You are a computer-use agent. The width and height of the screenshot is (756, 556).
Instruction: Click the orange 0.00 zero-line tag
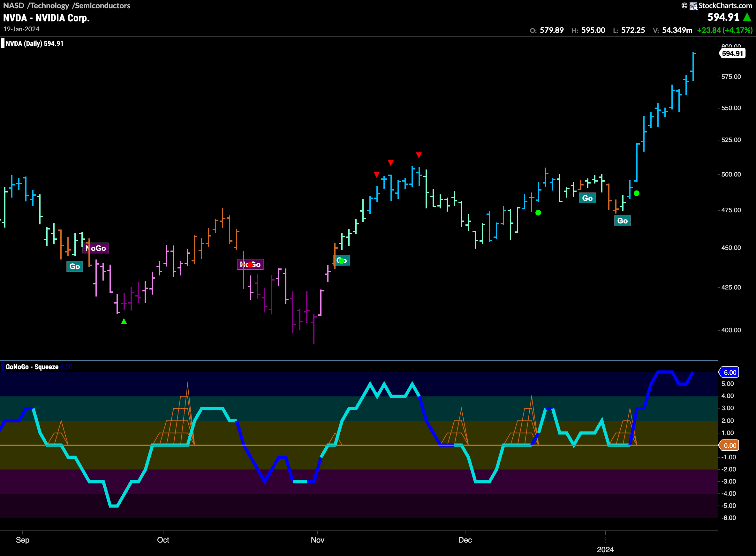click(729, 446)
